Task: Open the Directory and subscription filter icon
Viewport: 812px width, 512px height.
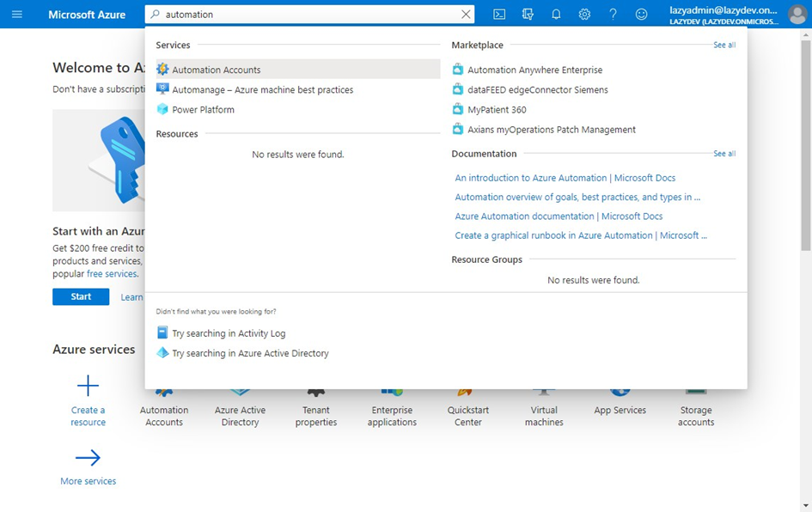Action: pos(528,15)
